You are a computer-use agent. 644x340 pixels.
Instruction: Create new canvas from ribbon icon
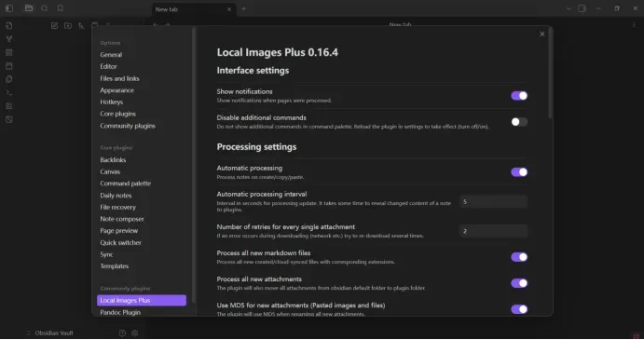coord(9,52)
